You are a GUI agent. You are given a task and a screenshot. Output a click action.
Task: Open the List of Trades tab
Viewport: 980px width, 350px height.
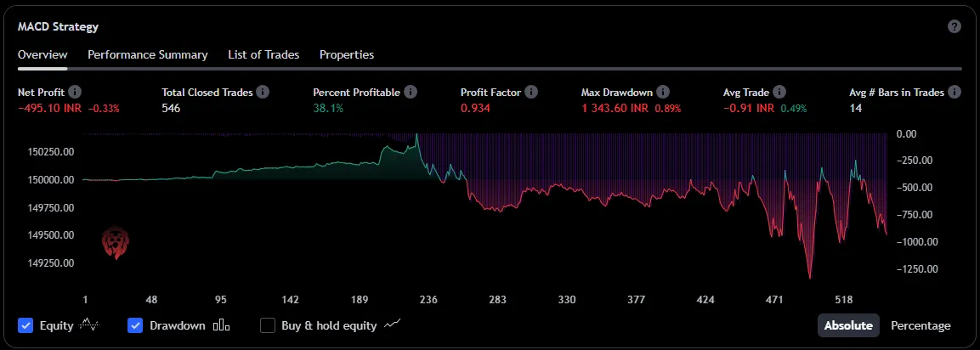point(263,54)
